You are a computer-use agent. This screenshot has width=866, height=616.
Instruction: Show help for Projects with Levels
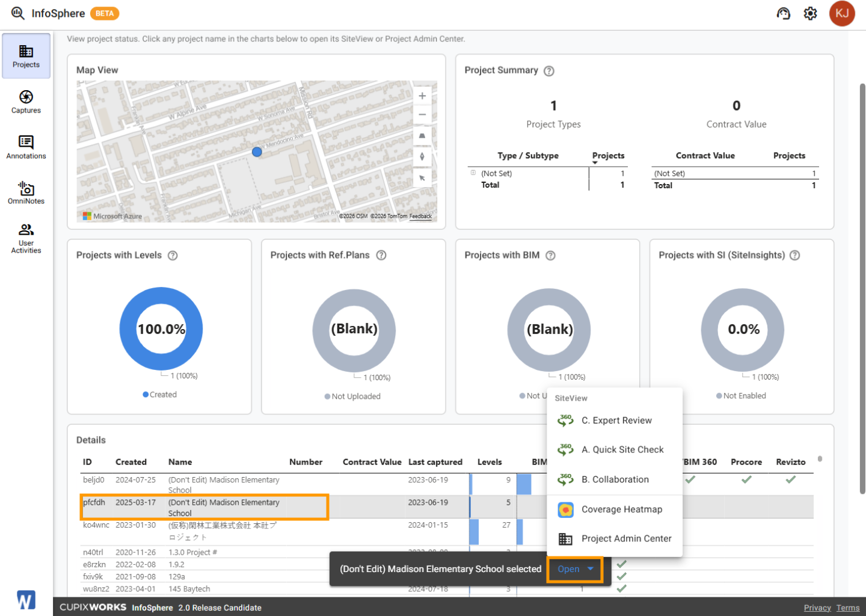tap(173, 256)
